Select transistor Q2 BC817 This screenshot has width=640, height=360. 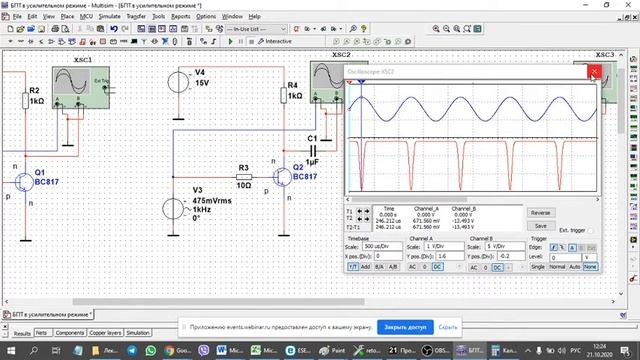[282, 177]
